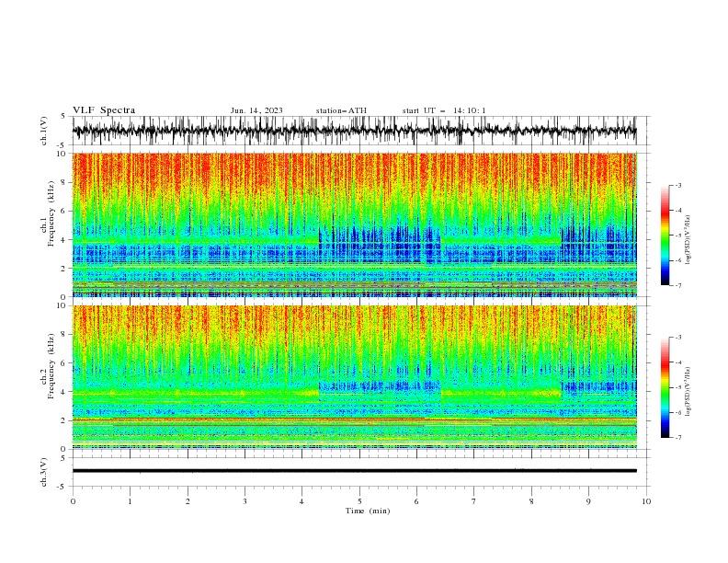Select the ch.2 "Frequency (kHz)" axis label
Screen dimensions: 728x563
tap(51, 365)
